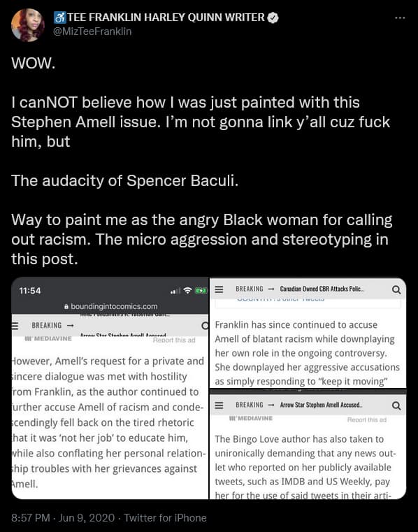The height and width of the screenshot is (532, 418).
Task: Click the hamburger menu icon in top-right screenshot
Action: 219,289
